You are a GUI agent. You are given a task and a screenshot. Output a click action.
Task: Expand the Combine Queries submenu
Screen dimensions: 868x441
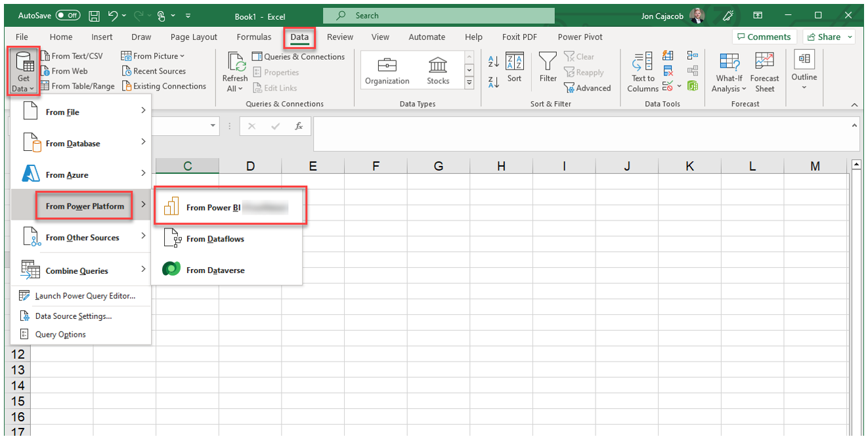[x=81, y=270]
